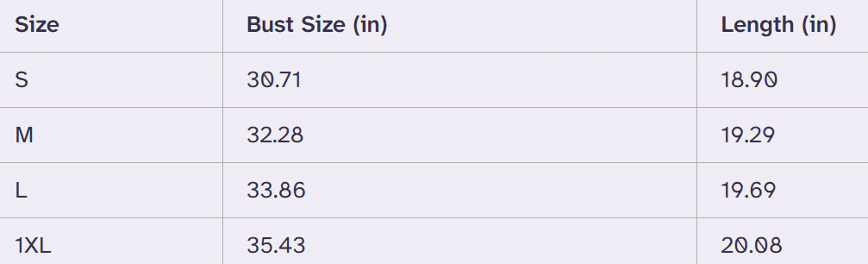Click the empty area of S row bust cell
Screen dimensions: 868x264
coord(499,80)
